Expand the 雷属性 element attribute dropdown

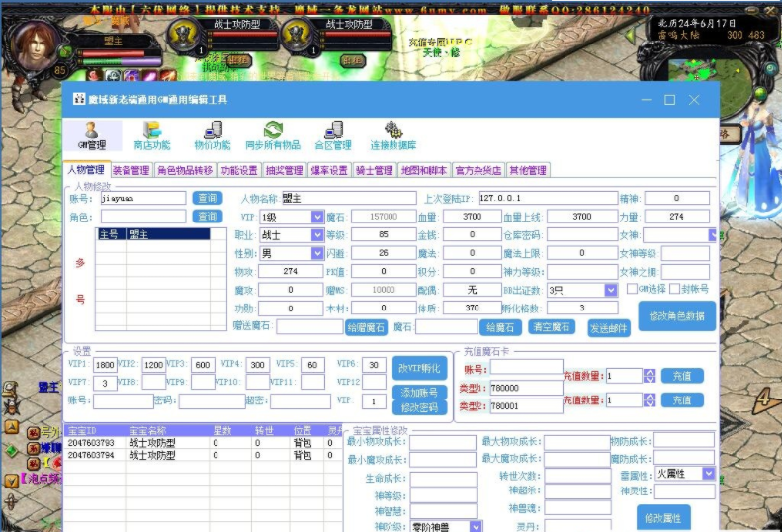708,474
